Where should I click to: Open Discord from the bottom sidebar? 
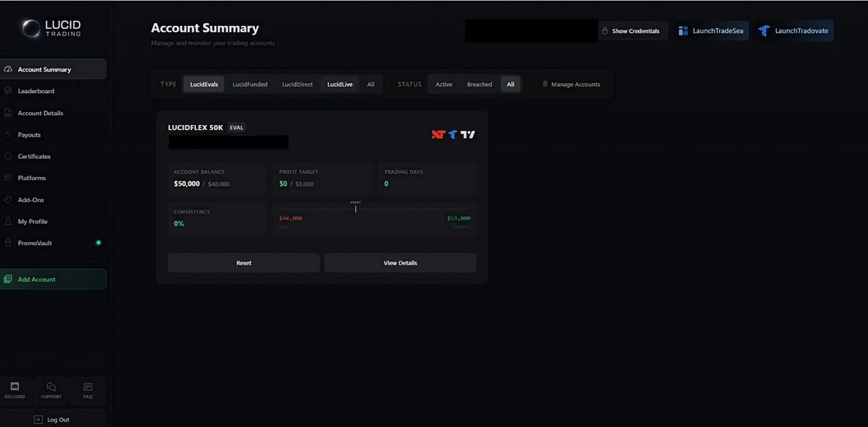tap(15, 390)
